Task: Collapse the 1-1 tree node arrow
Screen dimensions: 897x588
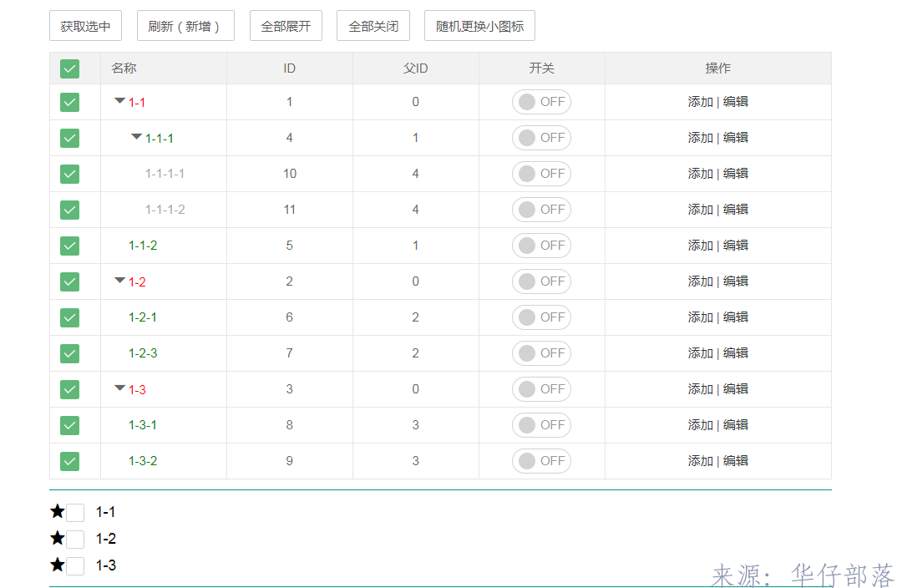Action: 119,101
